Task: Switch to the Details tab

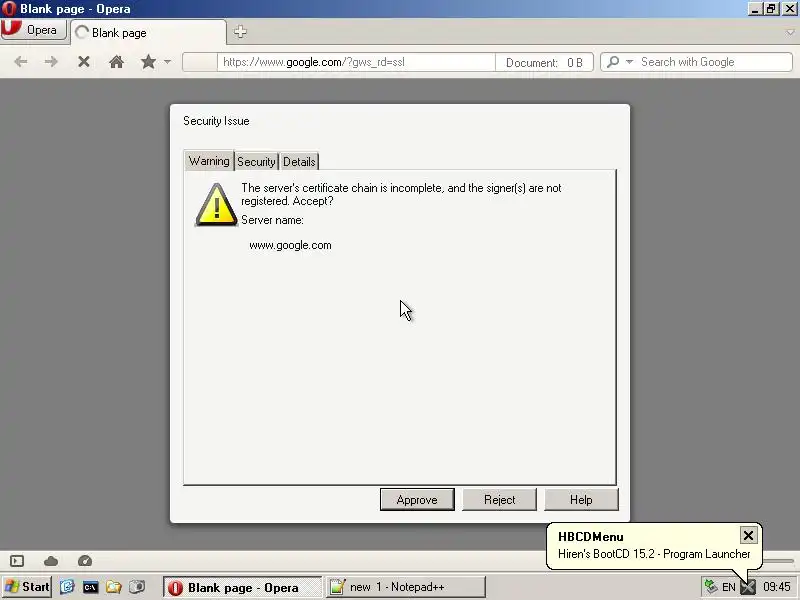Action: click(299, 162)
